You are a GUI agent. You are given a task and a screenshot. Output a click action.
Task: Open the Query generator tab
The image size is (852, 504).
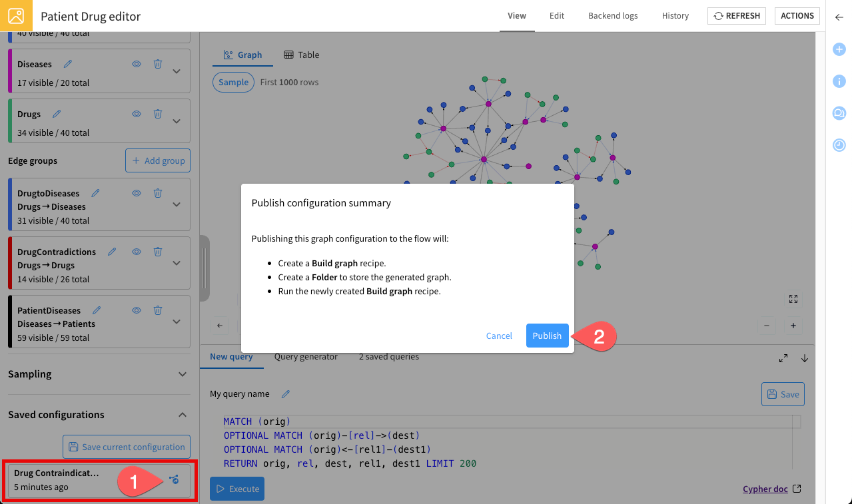pos(306,357)
